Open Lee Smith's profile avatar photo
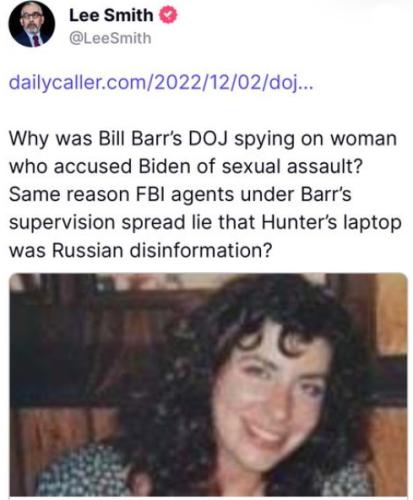Image resolution: width=413 pixels, height=500 pixels. 32,24
